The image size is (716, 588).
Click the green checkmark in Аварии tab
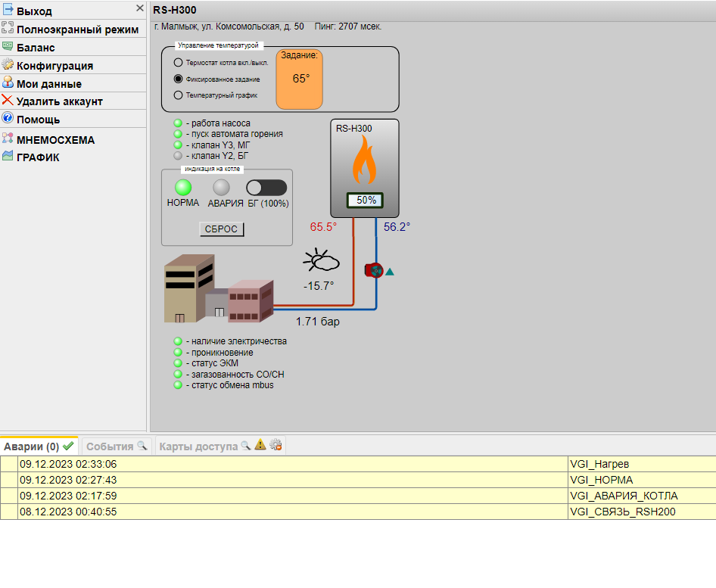coord(68,446)
